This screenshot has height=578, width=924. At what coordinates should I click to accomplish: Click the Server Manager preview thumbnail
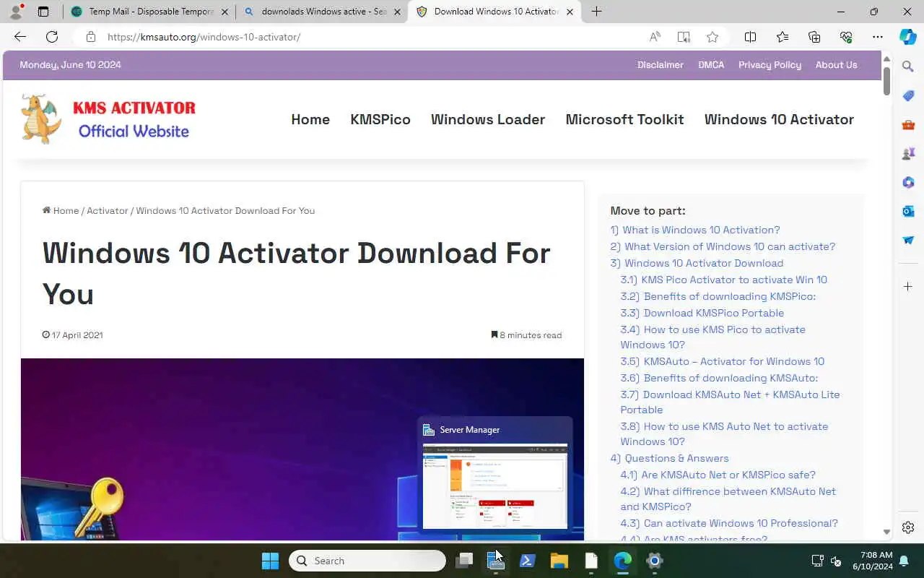coord(494,486)
